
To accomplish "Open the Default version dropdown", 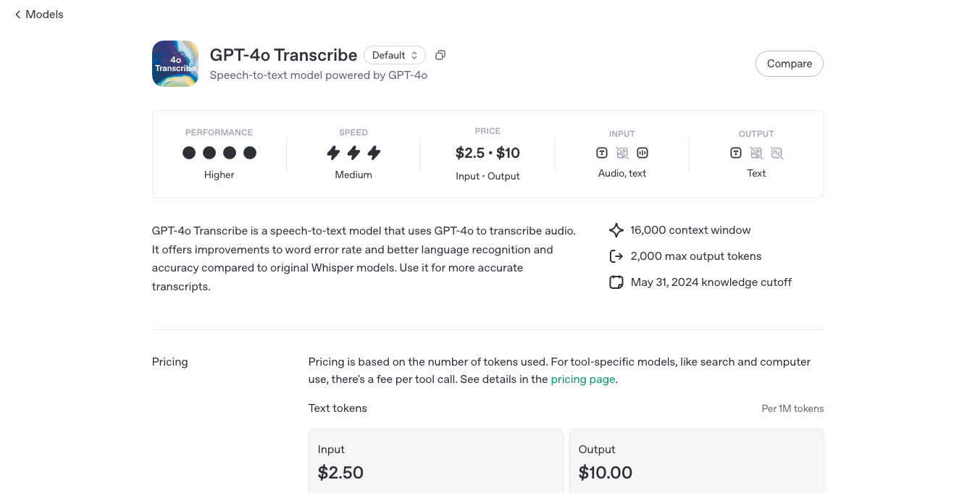I will pos(395,55).
